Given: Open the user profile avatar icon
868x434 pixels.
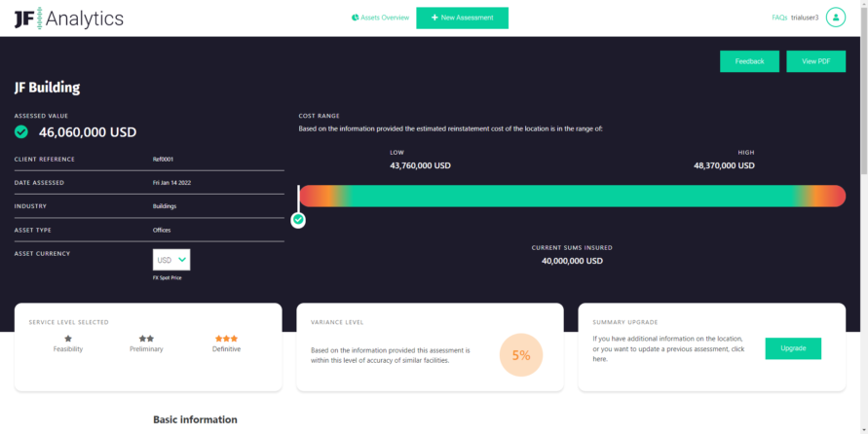Looking at the screenshot, I should click(835, 18).
